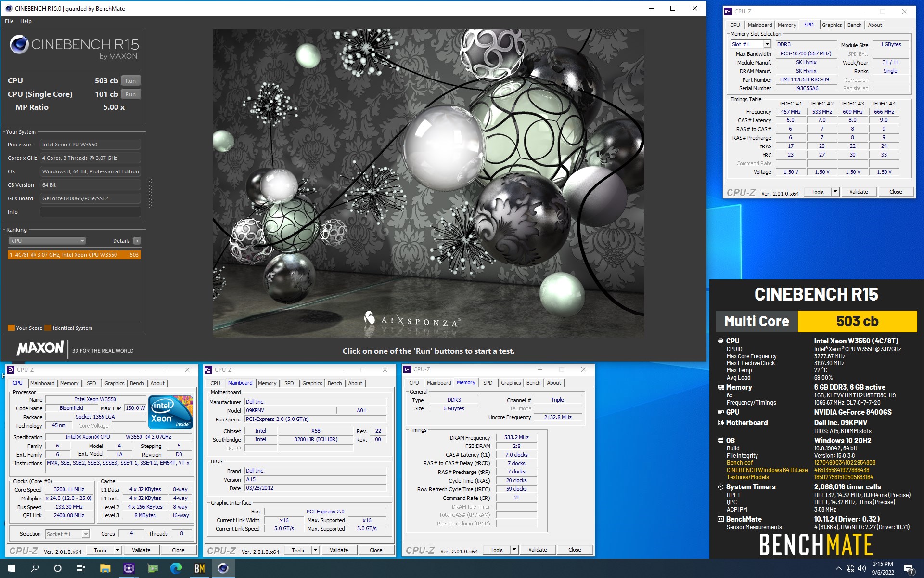Open Tools dropdown arrow in CPU tab window

(117, 550)
